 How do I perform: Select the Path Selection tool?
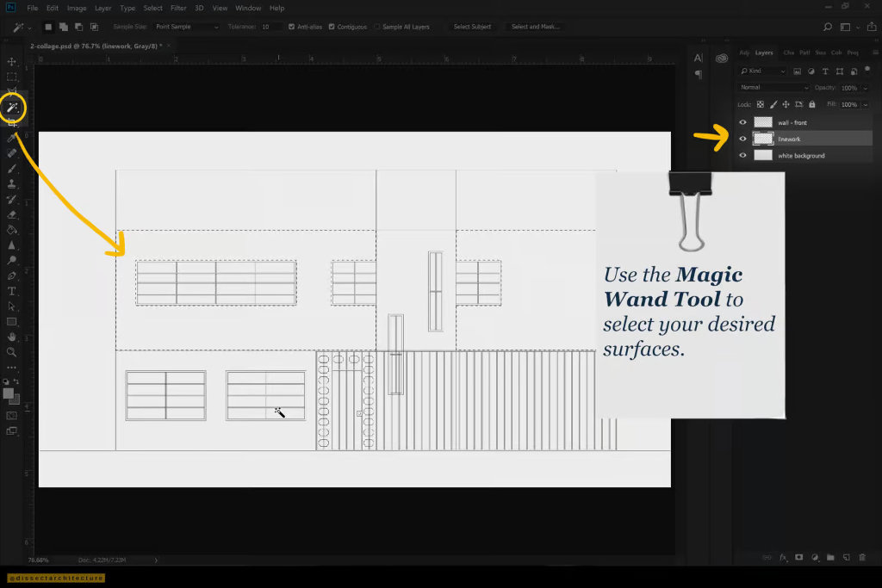(11, 306)
